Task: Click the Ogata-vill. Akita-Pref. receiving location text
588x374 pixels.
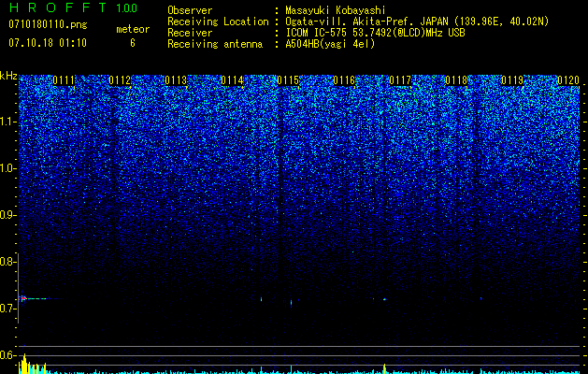Action: (417, 22)
